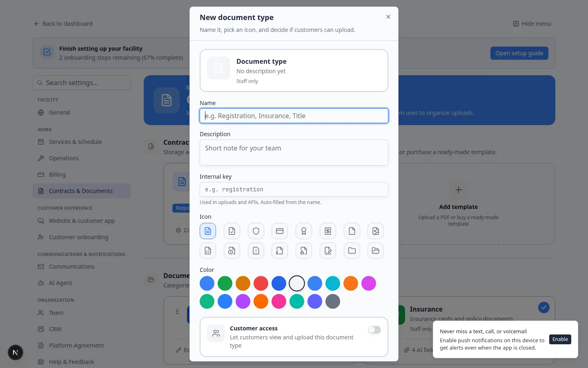Choose the red color swatch
Screen dimensions: 588x368
[261, 283]
